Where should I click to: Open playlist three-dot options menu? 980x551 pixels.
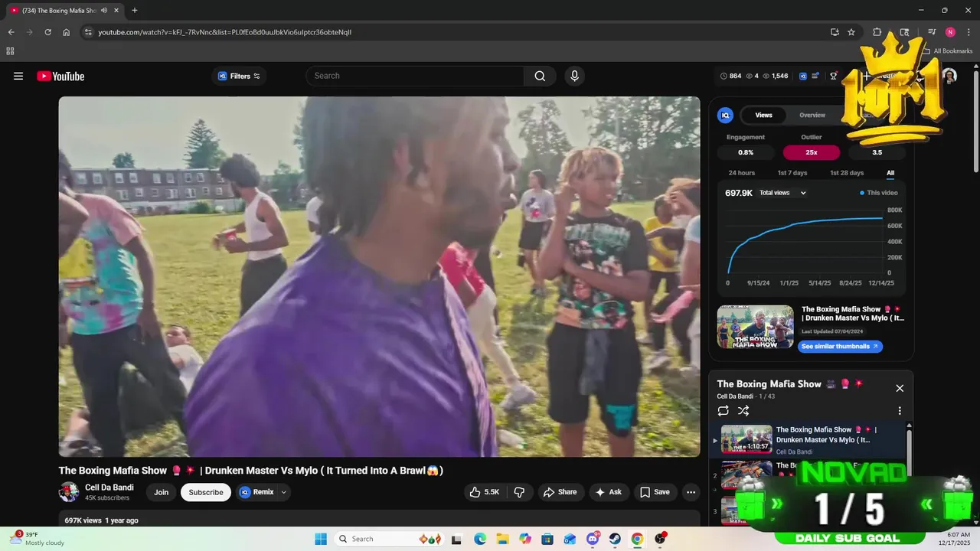coord(900,411)
